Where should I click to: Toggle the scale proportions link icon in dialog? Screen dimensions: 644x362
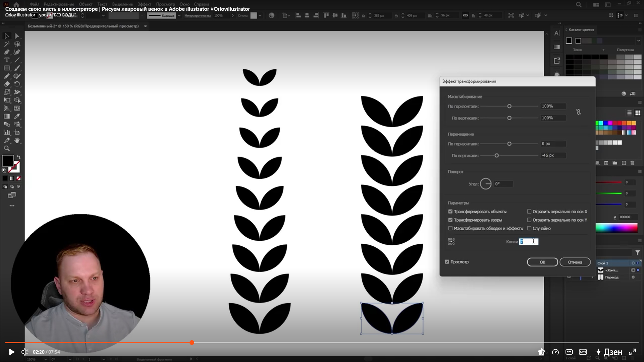pos(578,112)
